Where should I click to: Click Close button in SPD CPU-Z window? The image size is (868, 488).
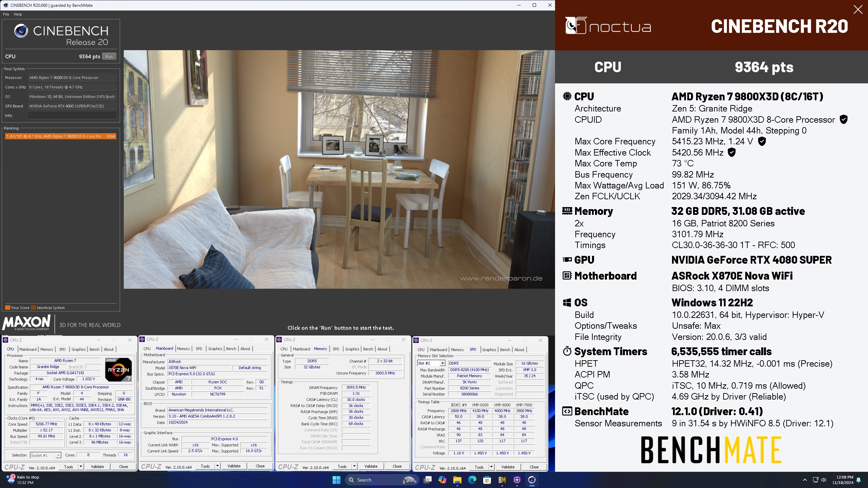point(534,467)
